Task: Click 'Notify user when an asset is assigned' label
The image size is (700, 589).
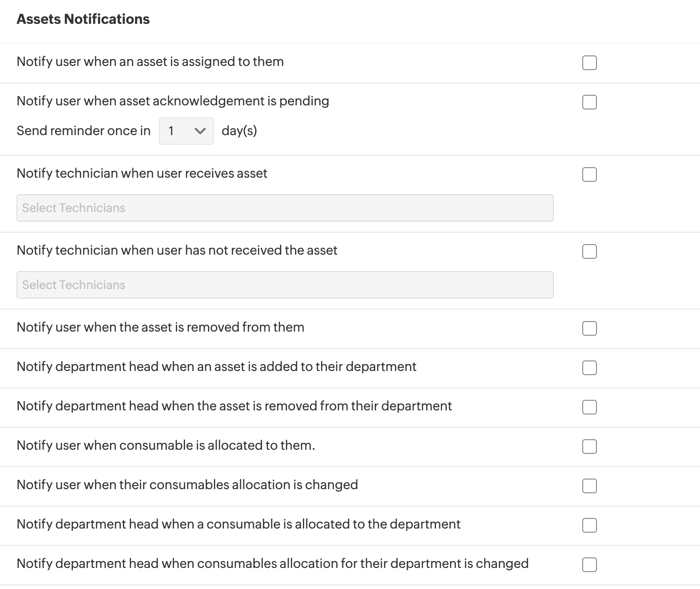Action: pyautogui.click(x=150, y=62)
